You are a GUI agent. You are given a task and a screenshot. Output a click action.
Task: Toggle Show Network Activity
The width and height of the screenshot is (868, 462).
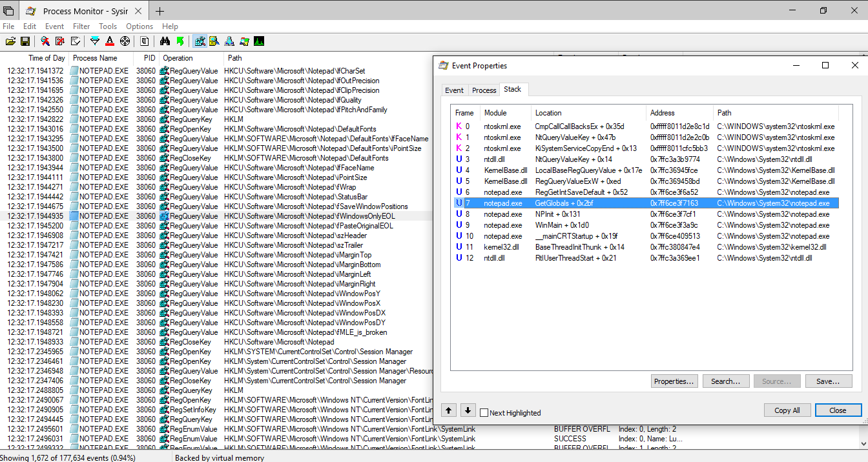(x=229, y=41)
